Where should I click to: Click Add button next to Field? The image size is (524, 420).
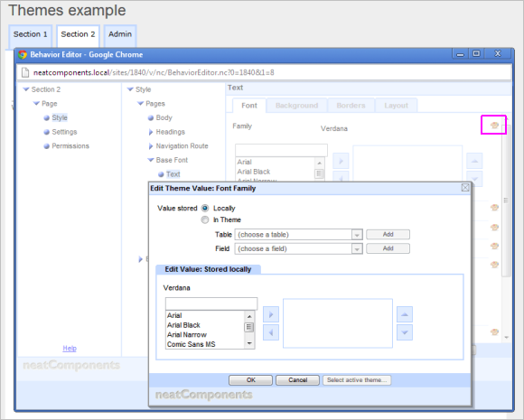(388, 248)
